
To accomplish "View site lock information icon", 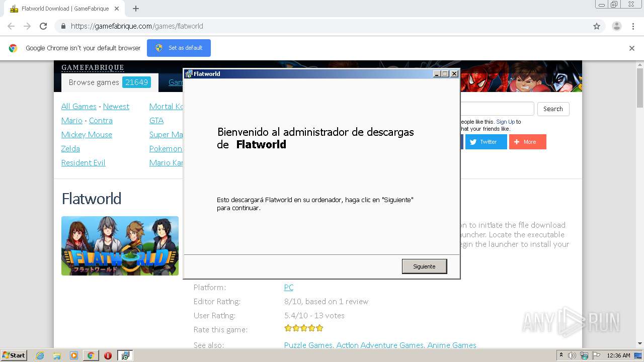I will coord(63,26).
